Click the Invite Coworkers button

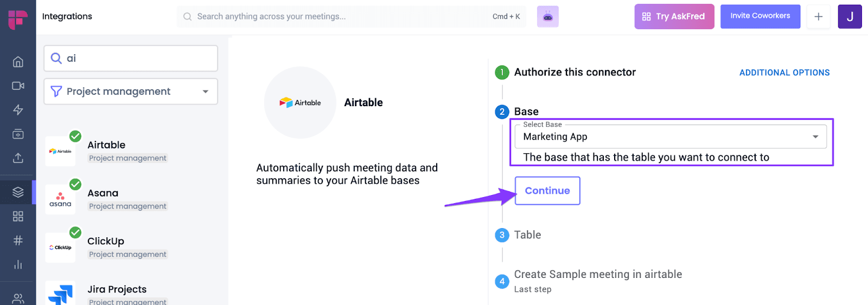tap(760, 16)
